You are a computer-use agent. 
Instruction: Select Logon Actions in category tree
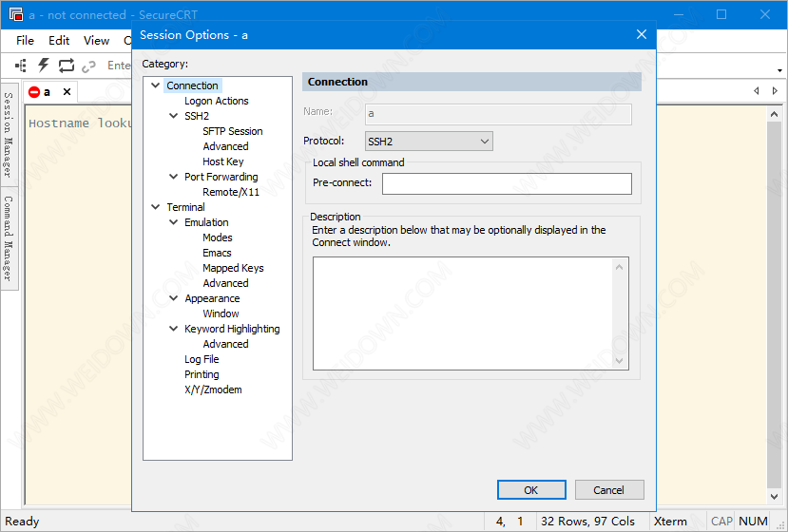217,101
